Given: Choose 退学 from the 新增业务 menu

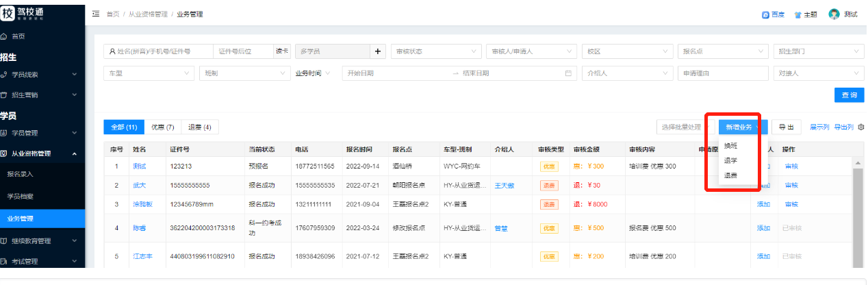Looking at the screenshot, I should tap(731, 160).
